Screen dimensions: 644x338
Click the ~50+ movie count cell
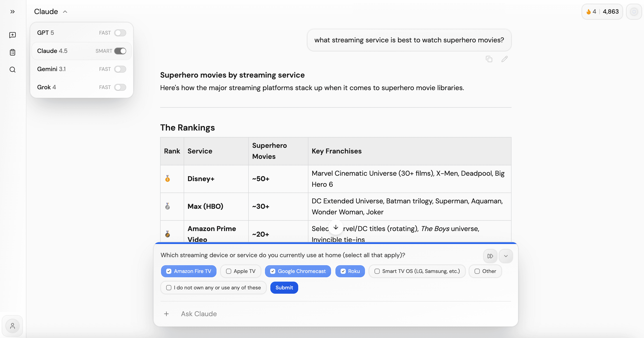278,179
